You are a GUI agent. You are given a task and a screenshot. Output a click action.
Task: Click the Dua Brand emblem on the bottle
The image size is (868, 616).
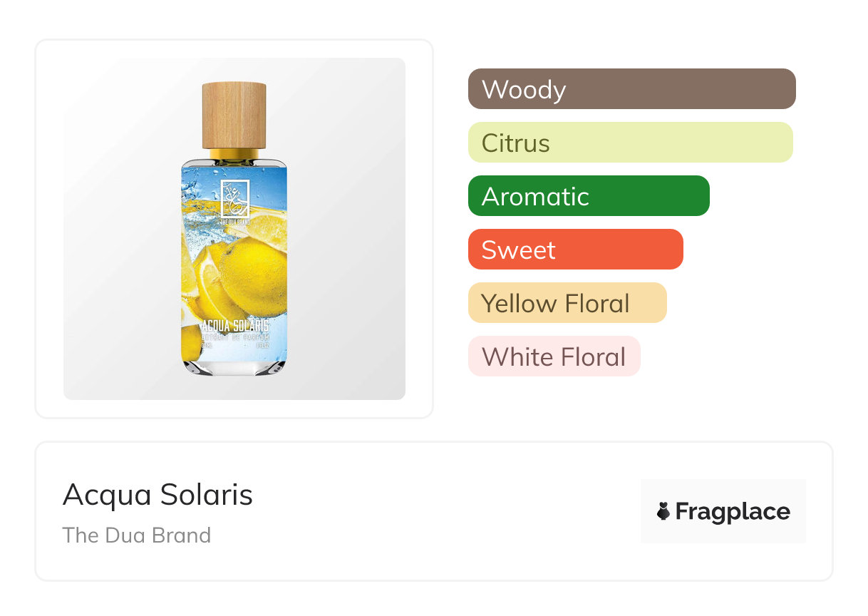(234, 196)
